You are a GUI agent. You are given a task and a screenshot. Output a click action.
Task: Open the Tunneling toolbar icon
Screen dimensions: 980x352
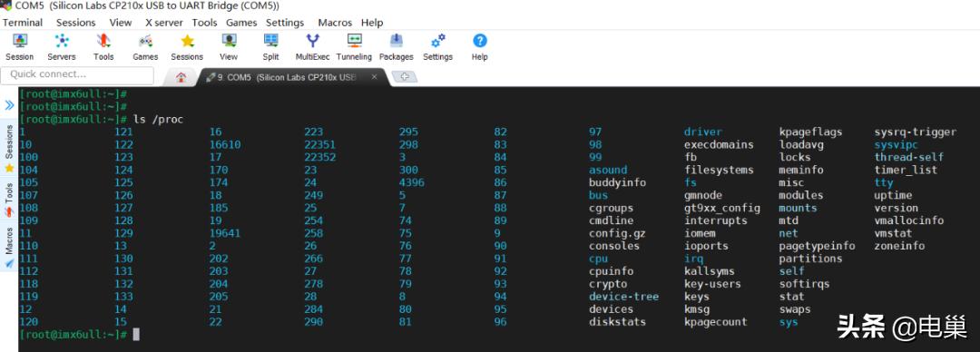pos(355,47)
